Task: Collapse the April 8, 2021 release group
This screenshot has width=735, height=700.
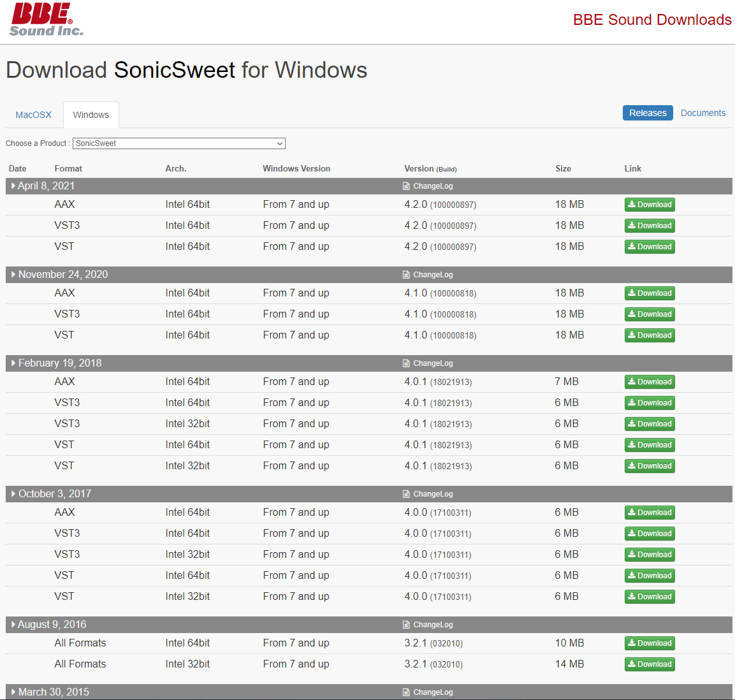Action: pos(12,186)
